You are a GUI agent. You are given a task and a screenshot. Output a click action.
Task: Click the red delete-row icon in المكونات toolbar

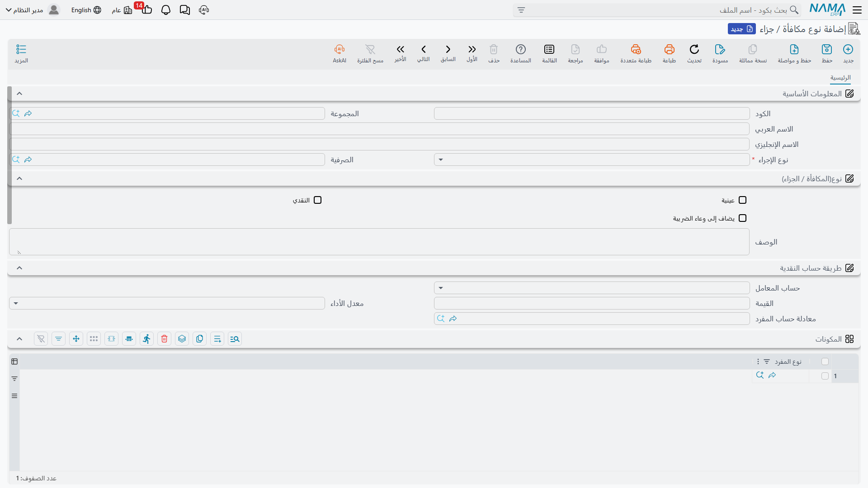coord(165,339)
